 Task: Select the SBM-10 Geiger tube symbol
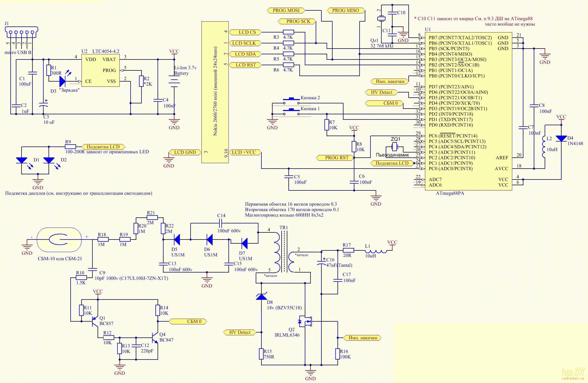pos(59,240)
